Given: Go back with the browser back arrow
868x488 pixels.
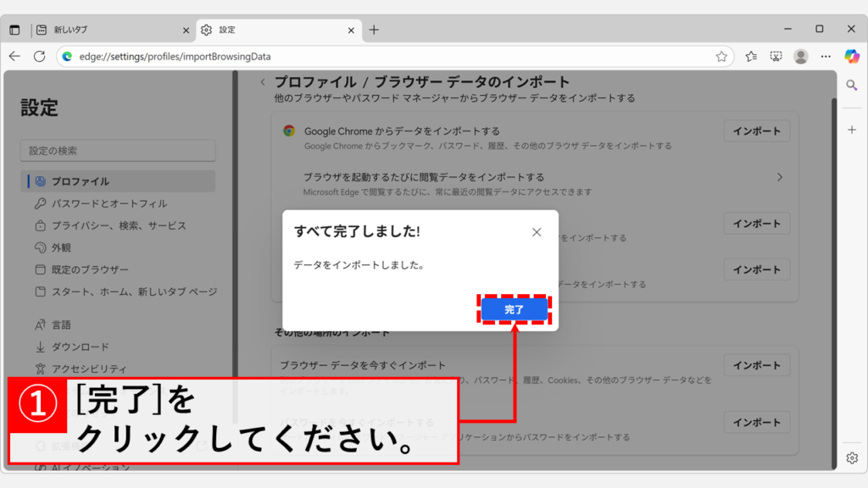Looking at the screenshot, I should (x=14, y=57).
